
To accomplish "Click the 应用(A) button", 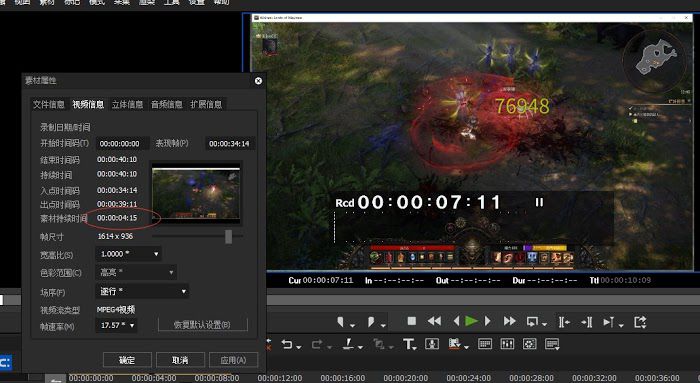I will tap(233, 360).
